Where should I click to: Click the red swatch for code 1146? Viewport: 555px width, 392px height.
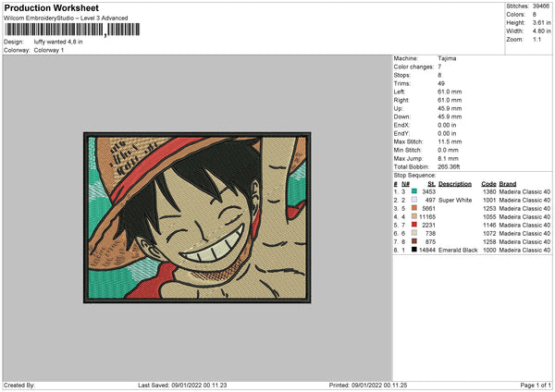414,225
